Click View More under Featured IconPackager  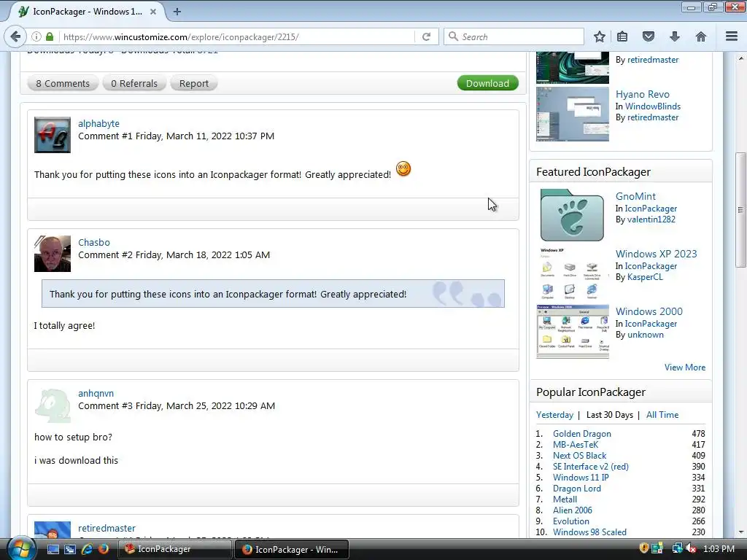[684, 367]
